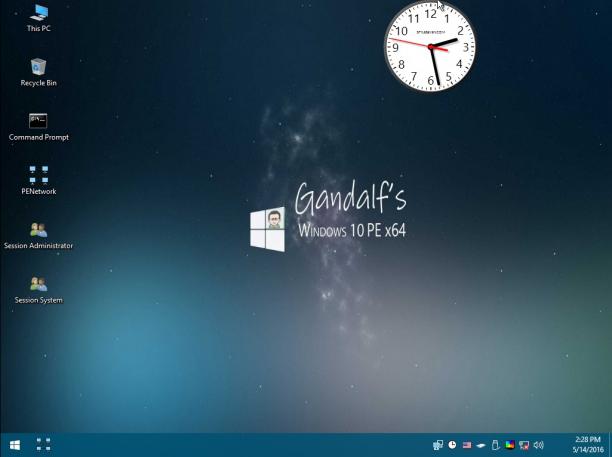Image resolution: width=612 pixels, height=457 pixels.
Task: Click the analog clock desktop widget
Action: tap(431, 46)
